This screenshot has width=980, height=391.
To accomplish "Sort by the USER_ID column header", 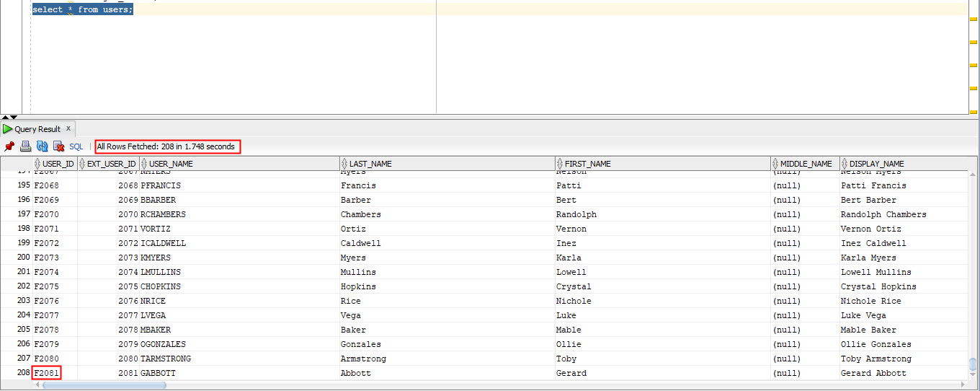I will coord(55,164).
